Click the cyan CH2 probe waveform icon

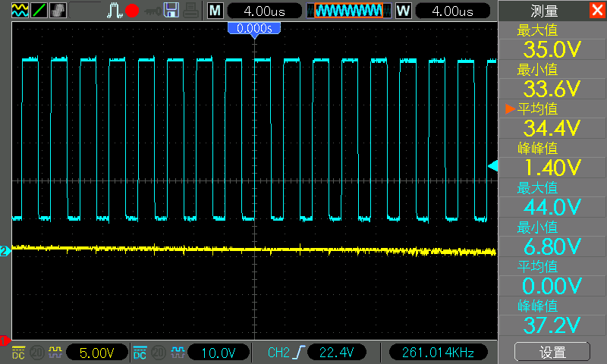point(178,352)
